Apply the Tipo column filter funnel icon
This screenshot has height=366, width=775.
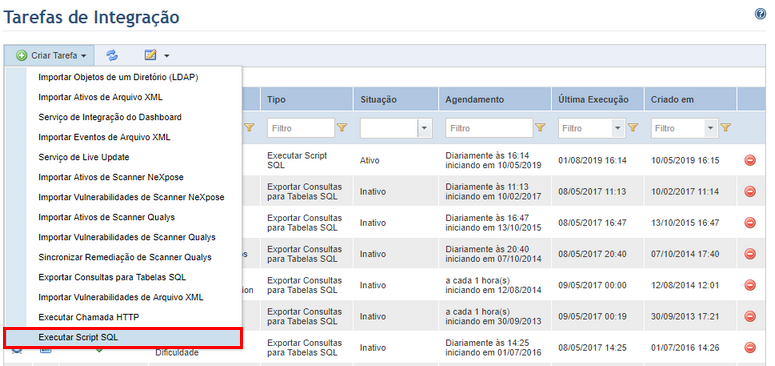[342, 128]
